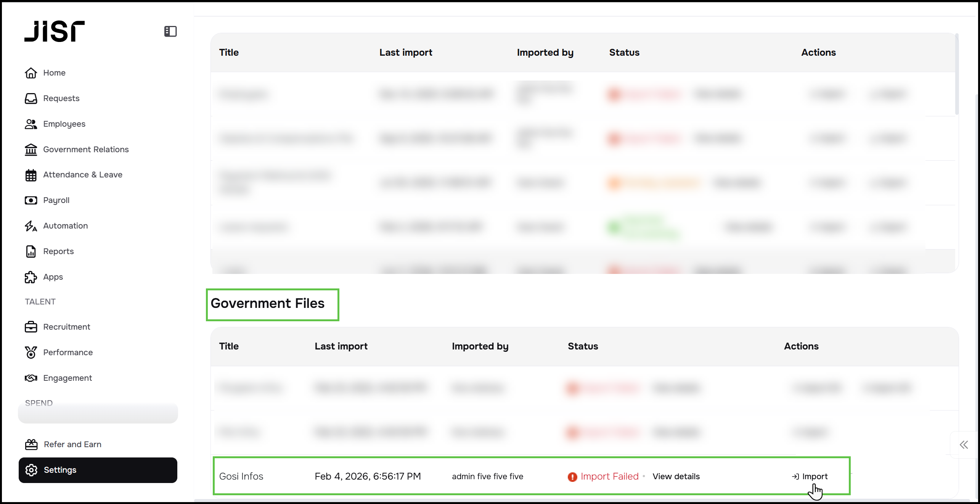
Task: Open the Reports document icon
Action: pos(31,251)
